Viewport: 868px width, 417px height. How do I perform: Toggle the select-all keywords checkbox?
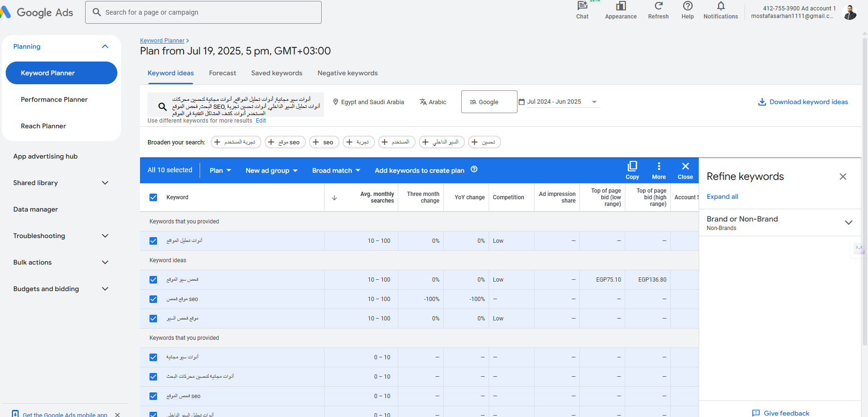[153, 197]
